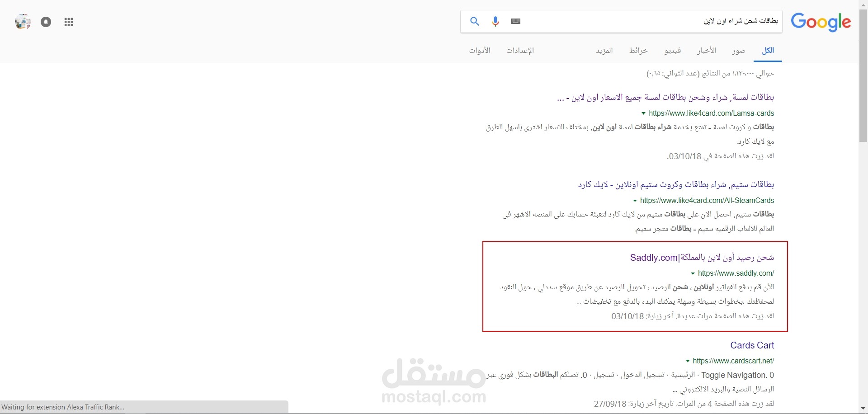Image resolution: width=868 pixels, height=414 pixels.
Task: Click the page scrollbar thumb
Action: point(863,75)
